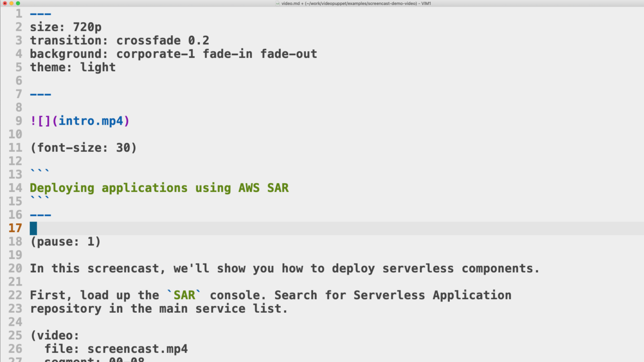The width and height of the screenshot is (644, 362).
Task: Click the Deploying applications using AWS SAR heading
Action: point(159,188)
